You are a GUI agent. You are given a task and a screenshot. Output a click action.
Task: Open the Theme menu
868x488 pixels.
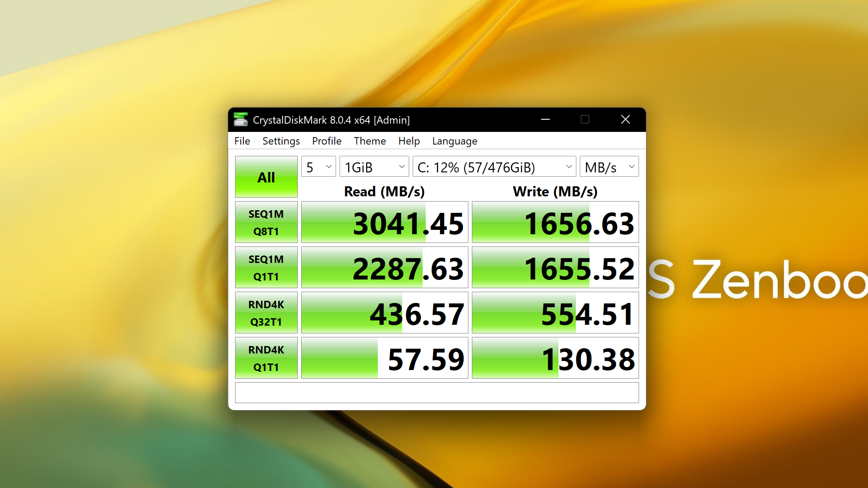click(370, 141)
